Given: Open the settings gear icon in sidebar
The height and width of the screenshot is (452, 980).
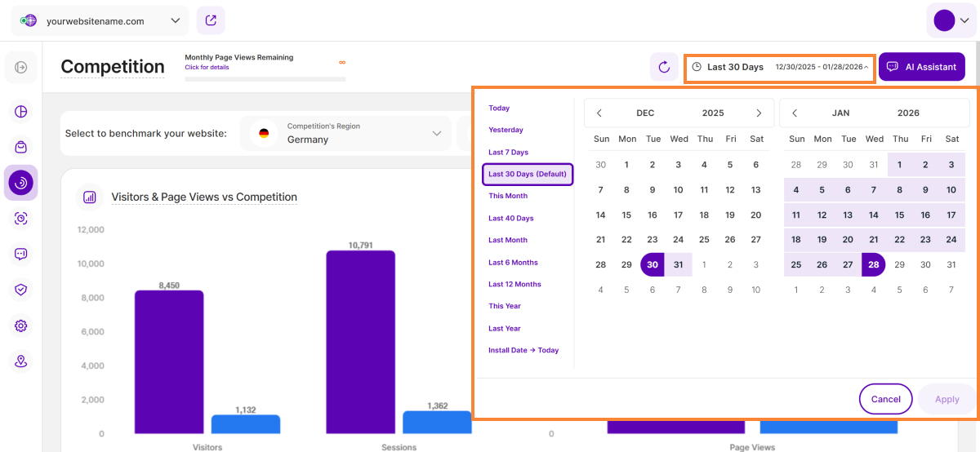Looking at the screenshot, I should (21, 326).
